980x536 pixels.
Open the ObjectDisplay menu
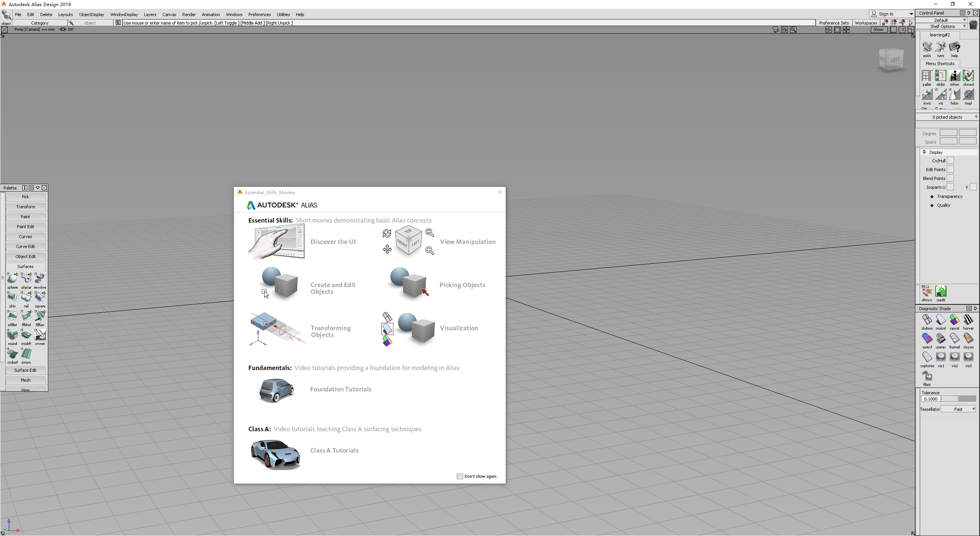(x=91, y=15)
